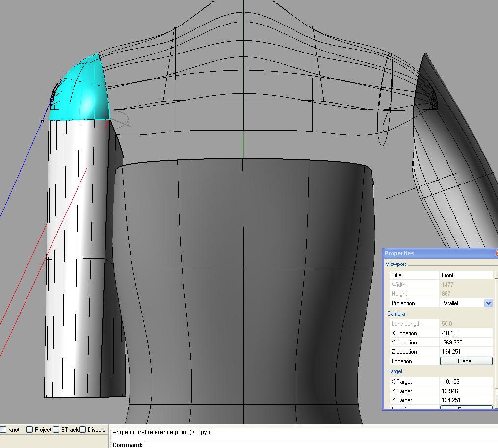This screenshot has width=498, height=448.
Task: Toggle the Project osnap checkbox
Action: pos(30,430)
